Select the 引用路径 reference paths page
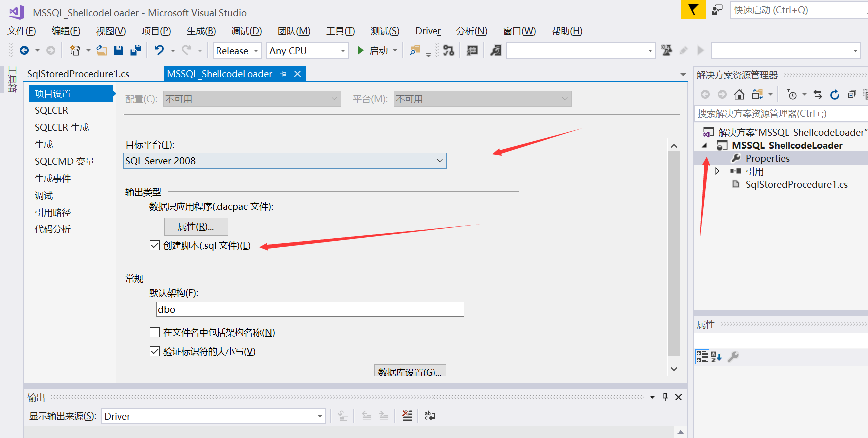Screen dimensions: 868x438 pyautogui.click(x=53, y=212)
